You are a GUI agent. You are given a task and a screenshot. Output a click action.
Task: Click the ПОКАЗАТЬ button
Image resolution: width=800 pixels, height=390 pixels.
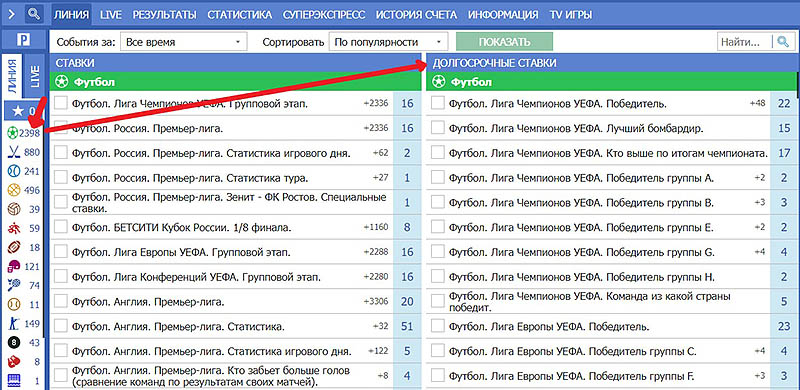coord(504,42)
